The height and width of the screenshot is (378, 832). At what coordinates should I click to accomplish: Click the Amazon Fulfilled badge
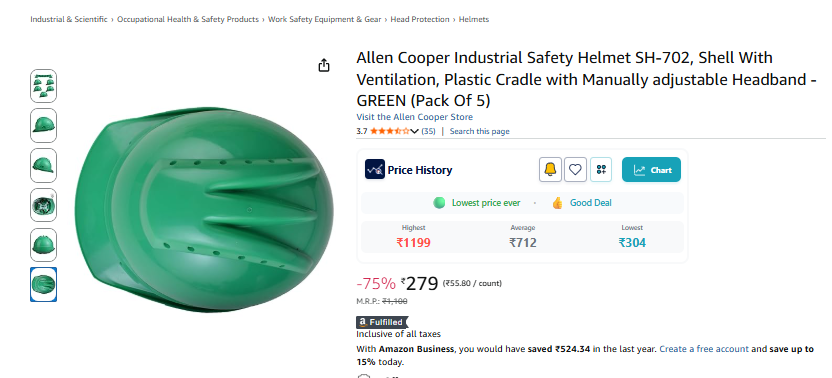pos(382,322)
